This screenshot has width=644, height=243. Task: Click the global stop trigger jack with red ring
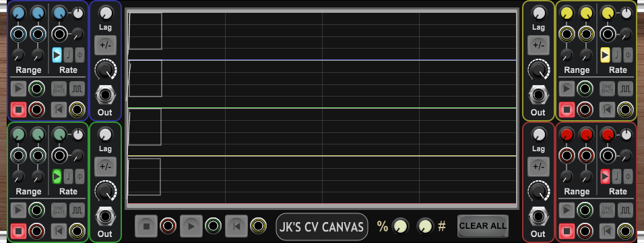[168, 226]
